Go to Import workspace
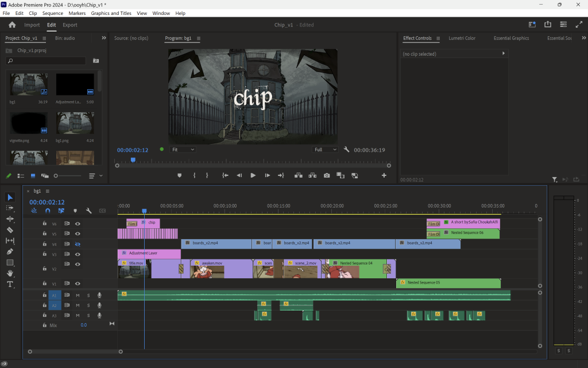 tap(32, 25)
